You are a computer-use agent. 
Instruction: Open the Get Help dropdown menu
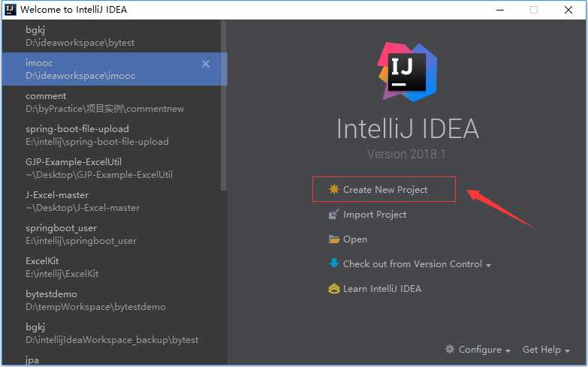point(546,350)
